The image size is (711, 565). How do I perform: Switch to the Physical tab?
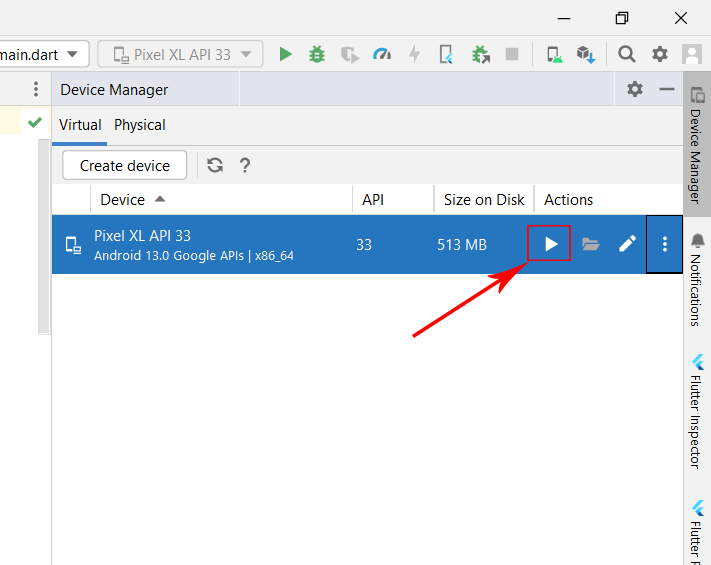140,125
